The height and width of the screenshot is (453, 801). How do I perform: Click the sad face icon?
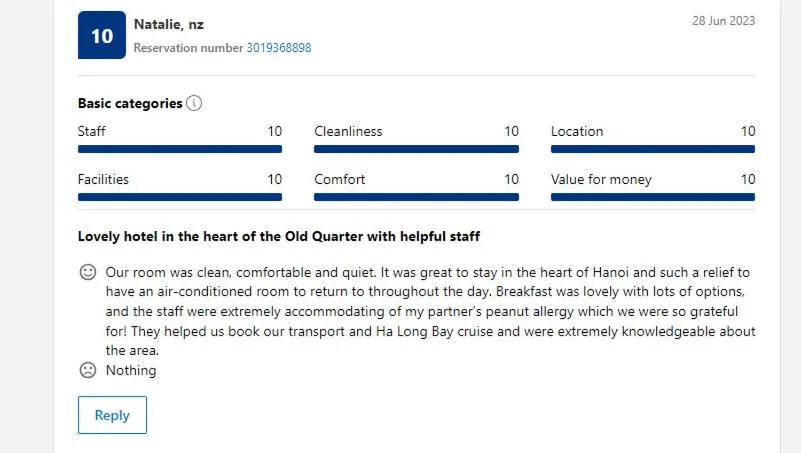(x=88, y=370)
